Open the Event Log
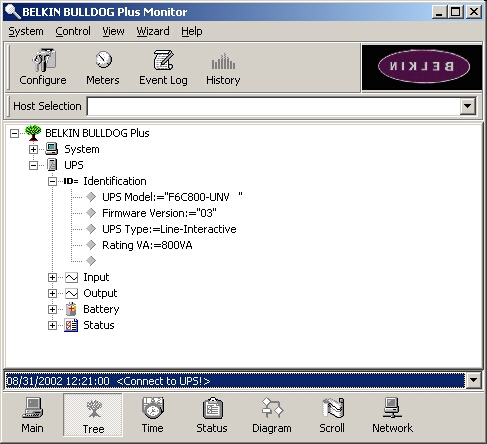 163,67
